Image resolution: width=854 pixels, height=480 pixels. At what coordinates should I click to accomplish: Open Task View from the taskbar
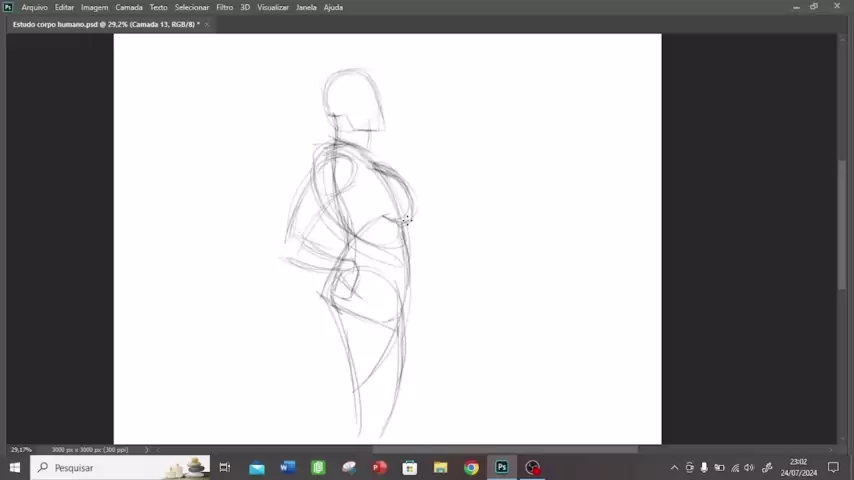coord(225,467)
